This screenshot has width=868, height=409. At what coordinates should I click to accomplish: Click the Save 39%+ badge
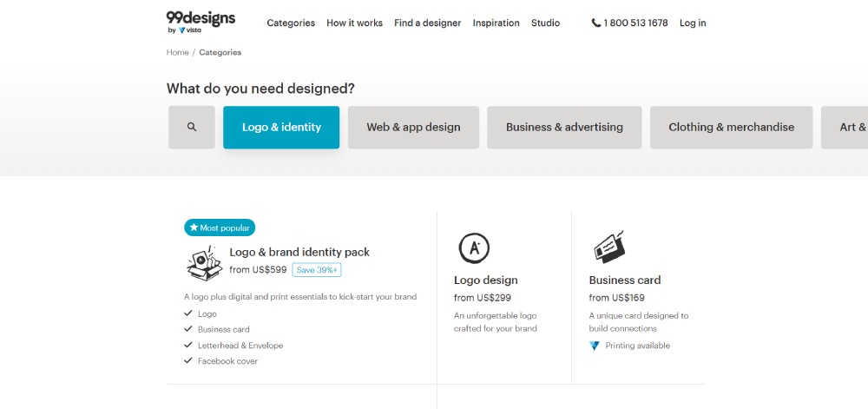click(x=316, y=270)
